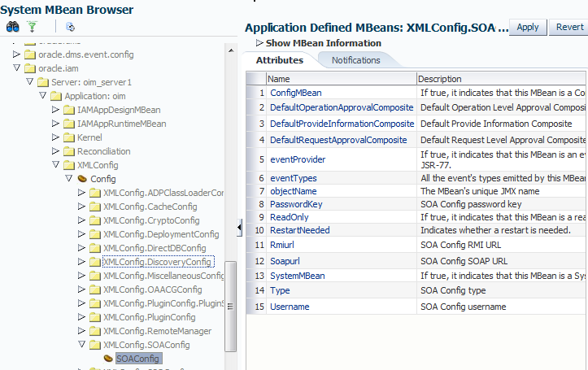
Task: Open the Soapurl attribute link
Action: (x=285, y=261)
